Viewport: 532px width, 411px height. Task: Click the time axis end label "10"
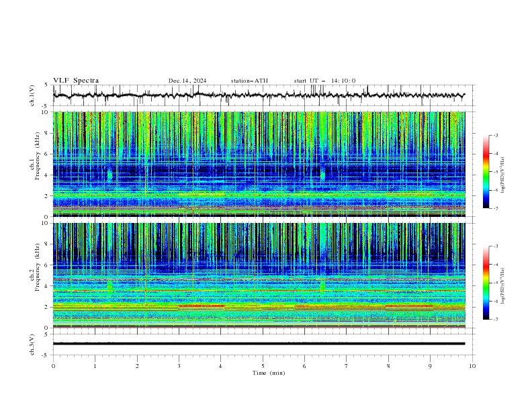472,366
